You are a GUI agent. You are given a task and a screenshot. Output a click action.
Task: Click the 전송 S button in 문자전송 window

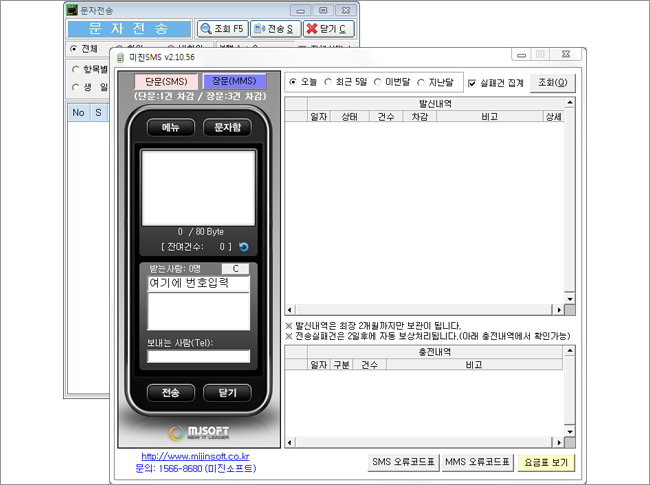(276, 29)
